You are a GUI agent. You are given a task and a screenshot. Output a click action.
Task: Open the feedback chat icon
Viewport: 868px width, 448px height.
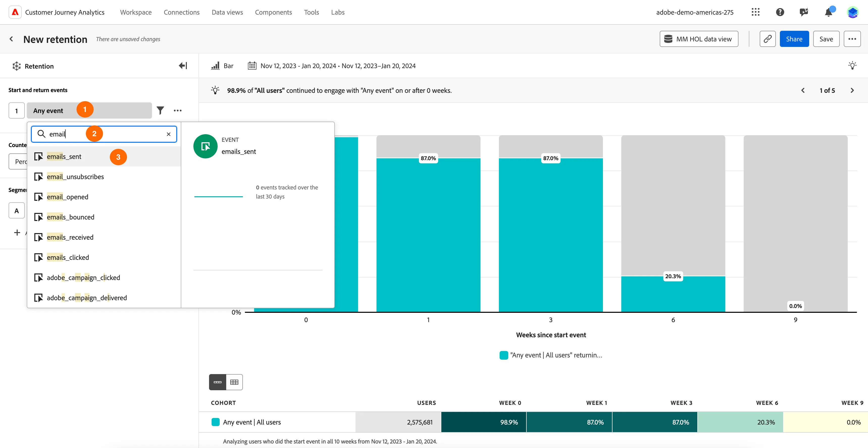[804, 12]
